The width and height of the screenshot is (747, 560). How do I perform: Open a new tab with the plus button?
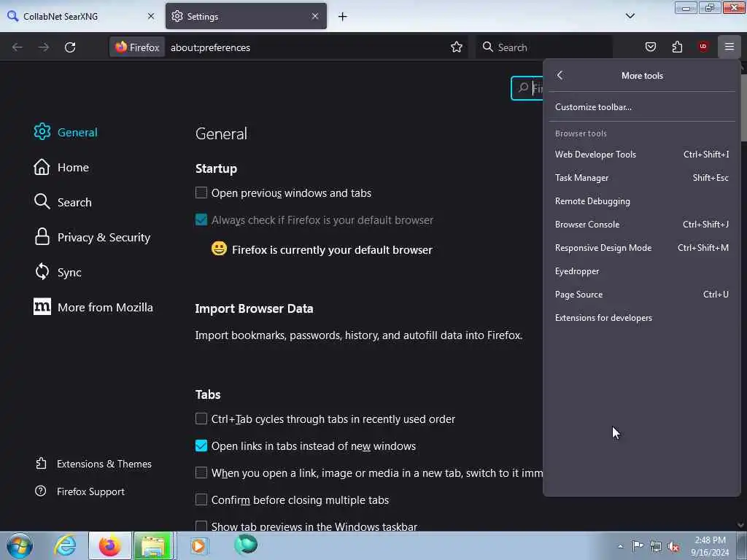coord(343,17)
